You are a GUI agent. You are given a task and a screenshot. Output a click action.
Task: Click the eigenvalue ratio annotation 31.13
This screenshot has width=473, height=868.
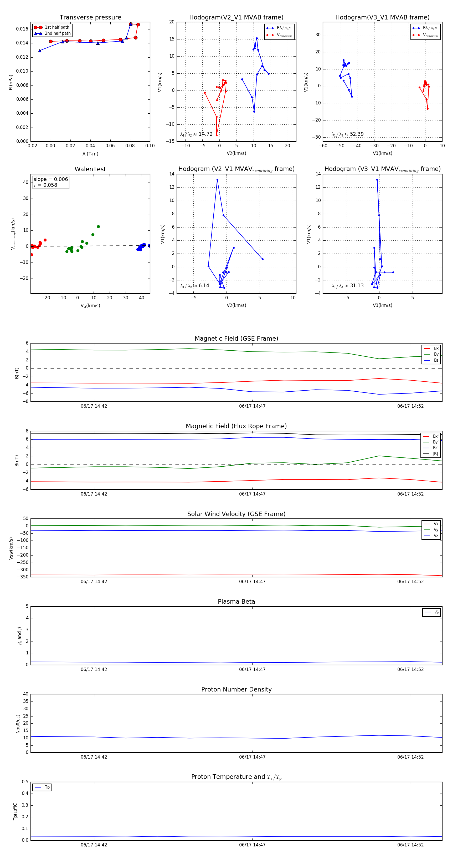(347, 286)
